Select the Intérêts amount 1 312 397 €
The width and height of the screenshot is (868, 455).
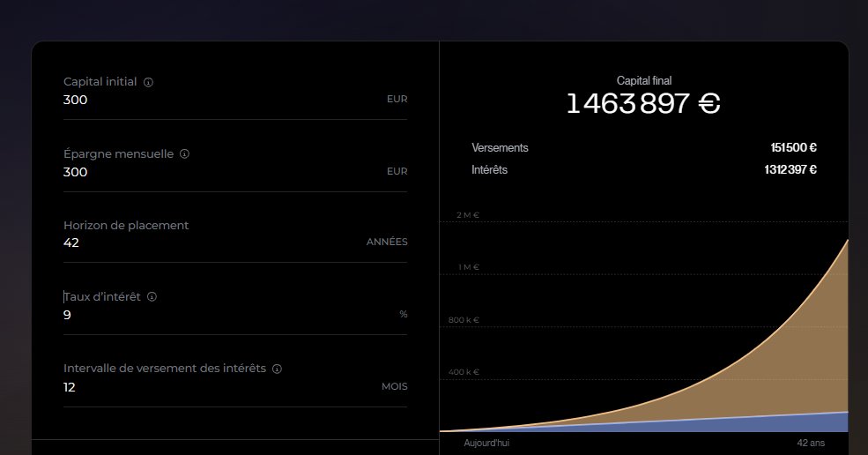pyautogui.click(x=790, y=169)
